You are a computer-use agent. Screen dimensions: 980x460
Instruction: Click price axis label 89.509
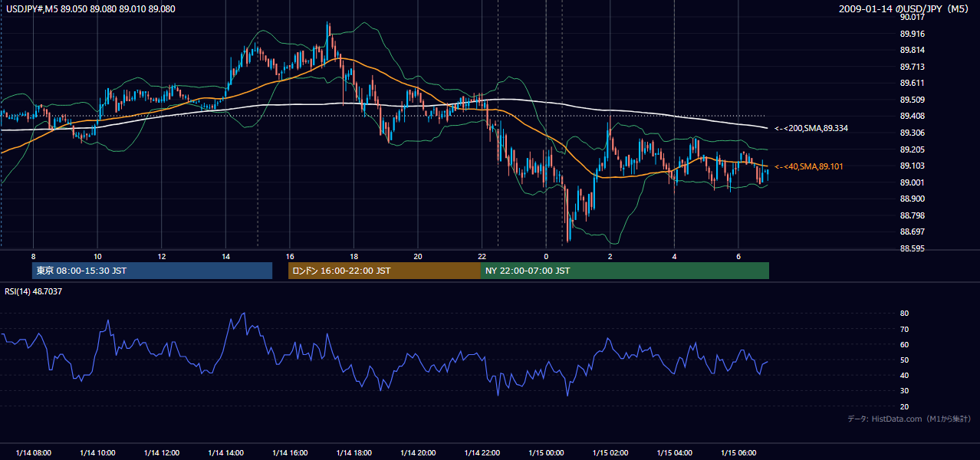[x=913, y=100]
